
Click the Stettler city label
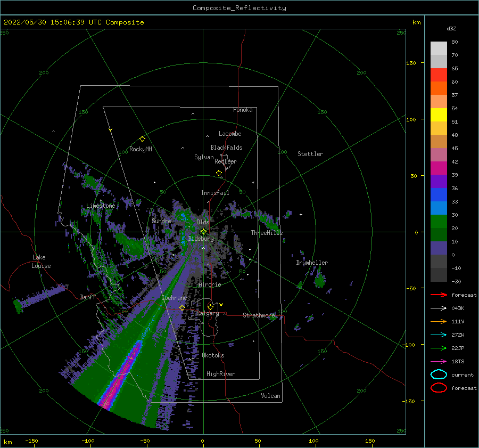[x=310, y=154]
